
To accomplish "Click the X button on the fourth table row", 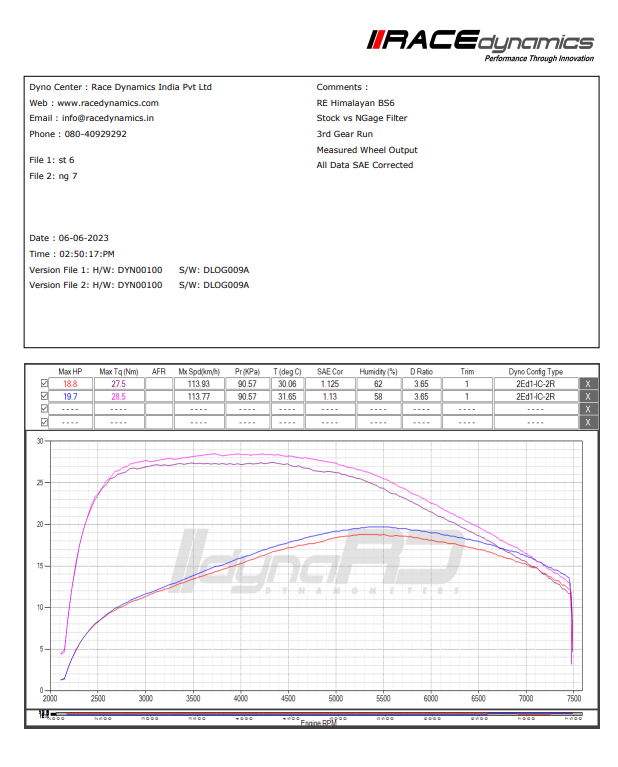I will (x=589, y=422).
